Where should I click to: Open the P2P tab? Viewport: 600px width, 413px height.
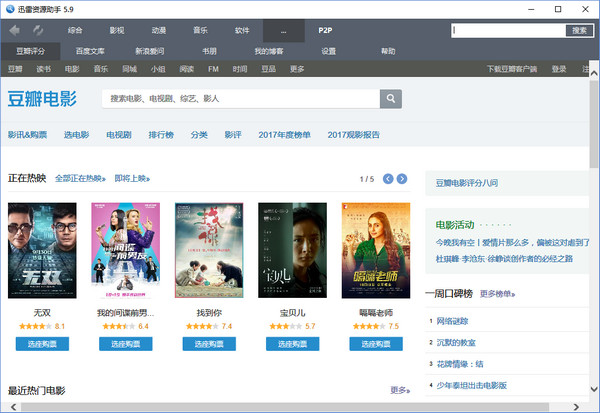pyautogui.click(x=326, y=31)
